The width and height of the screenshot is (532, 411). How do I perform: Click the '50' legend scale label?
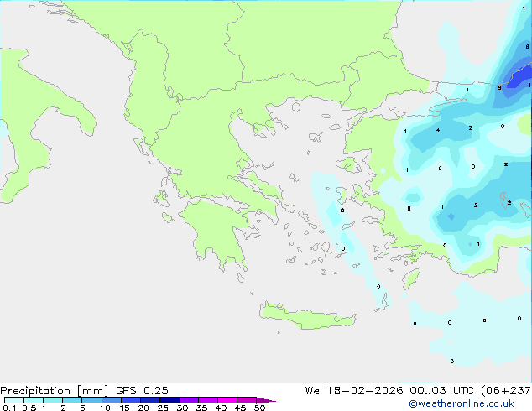click(x=259, y=408)
